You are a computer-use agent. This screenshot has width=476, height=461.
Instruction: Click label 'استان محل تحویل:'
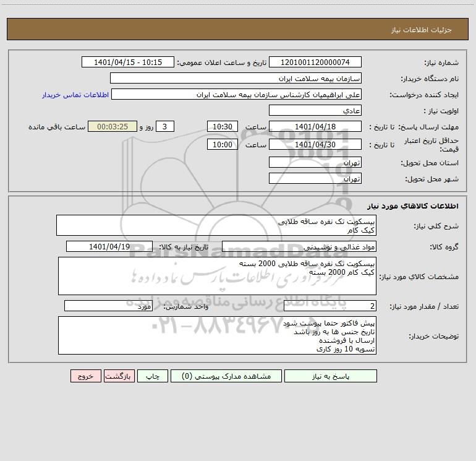pos(430,163)
